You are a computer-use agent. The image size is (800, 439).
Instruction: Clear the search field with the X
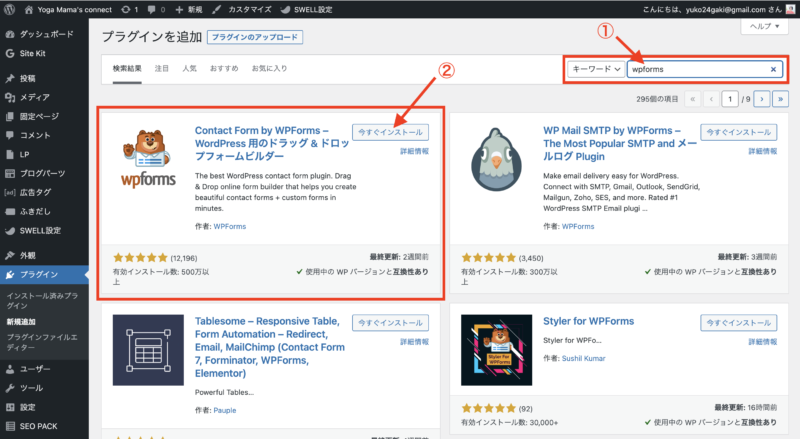(x=773, y=69)
